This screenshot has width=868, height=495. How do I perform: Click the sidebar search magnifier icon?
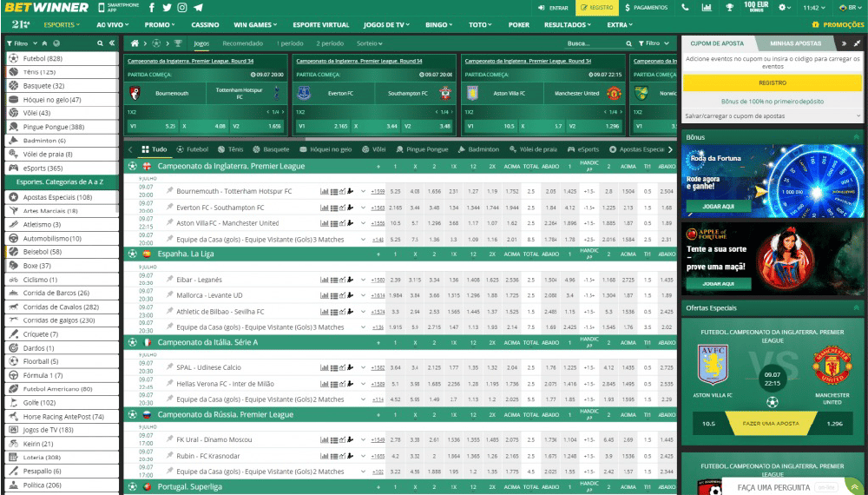point(100,43)
